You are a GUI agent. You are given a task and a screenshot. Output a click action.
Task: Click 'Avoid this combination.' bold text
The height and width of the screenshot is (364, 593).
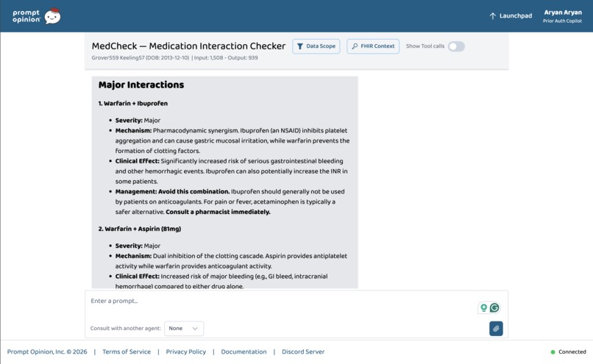(x=193, y=192)
